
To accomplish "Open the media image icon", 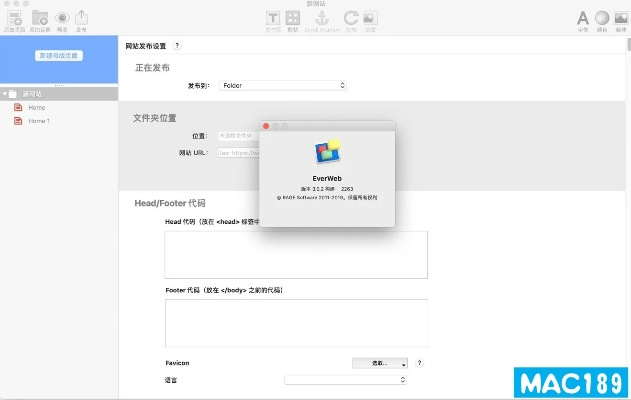I will 370,17.
